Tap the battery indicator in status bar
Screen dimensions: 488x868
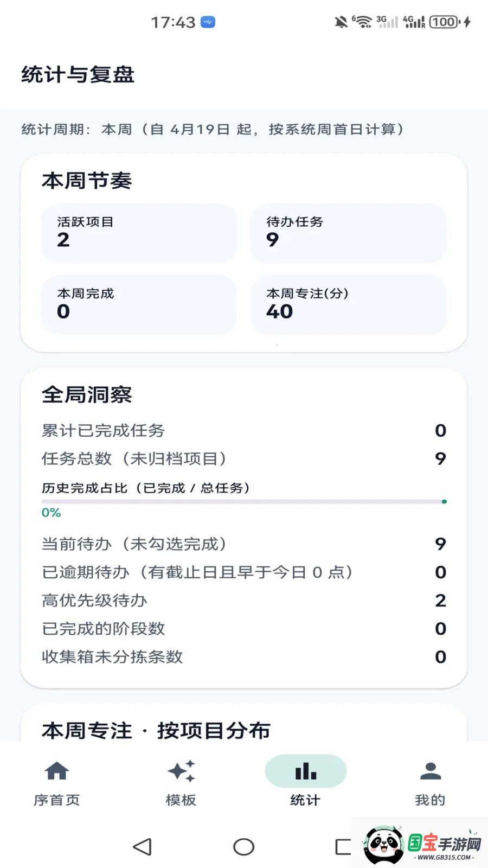[445, 22]
